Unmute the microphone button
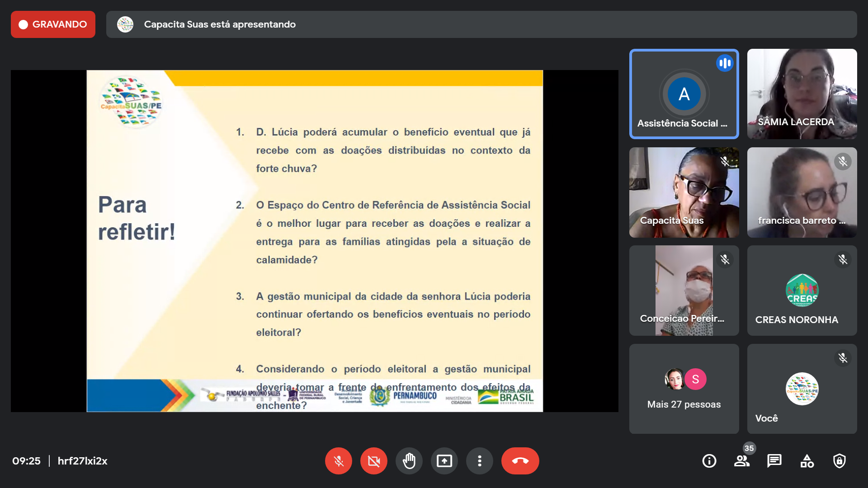The image size is (868, 488). pyautogui.click(x=338, y=461)
